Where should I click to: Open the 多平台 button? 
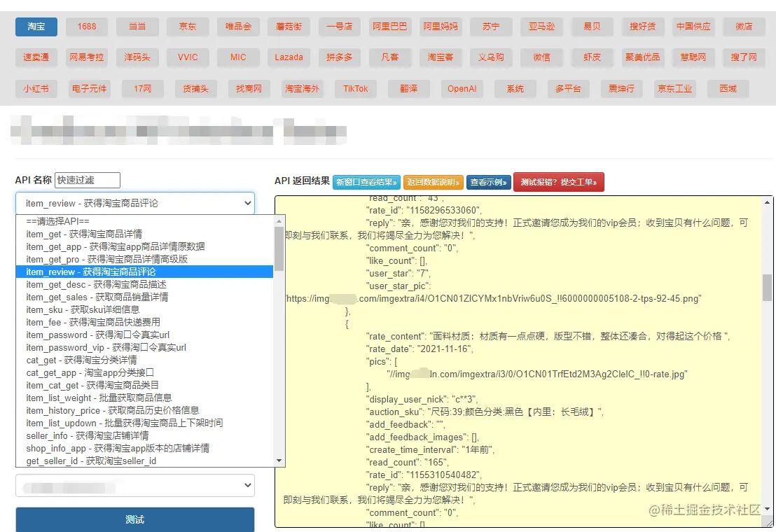[568, 89]
